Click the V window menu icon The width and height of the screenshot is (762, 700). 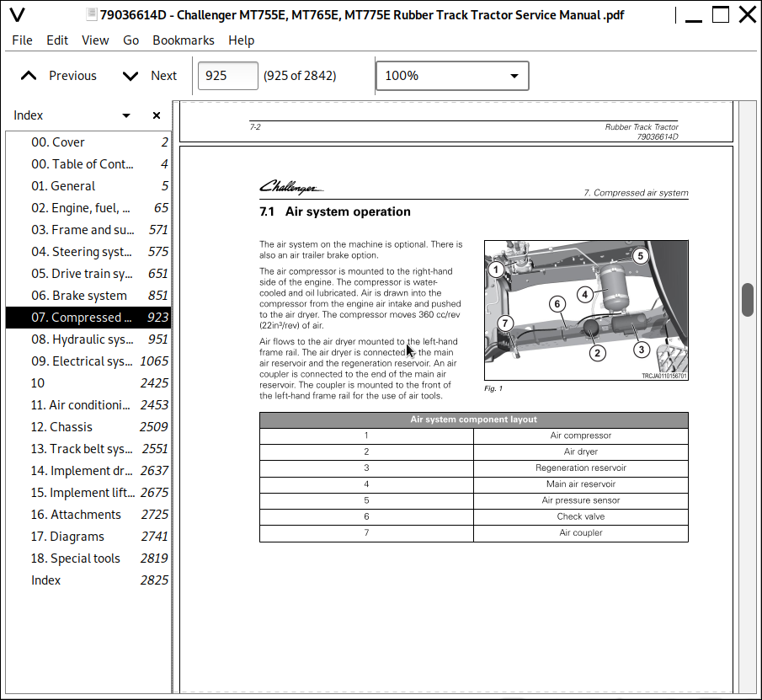[x=17, y=15]
